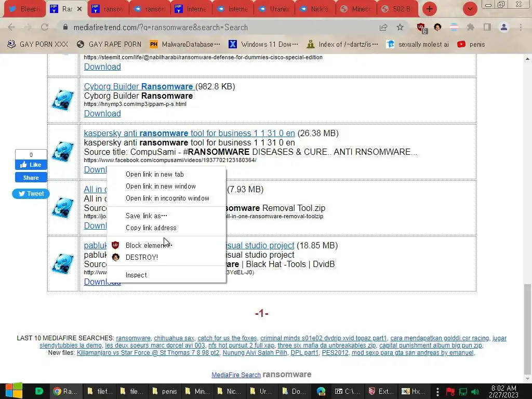Click the disk icon beside Cyborg Builder
The width and height of the screenshot is (532, 399).
(63, 100)
